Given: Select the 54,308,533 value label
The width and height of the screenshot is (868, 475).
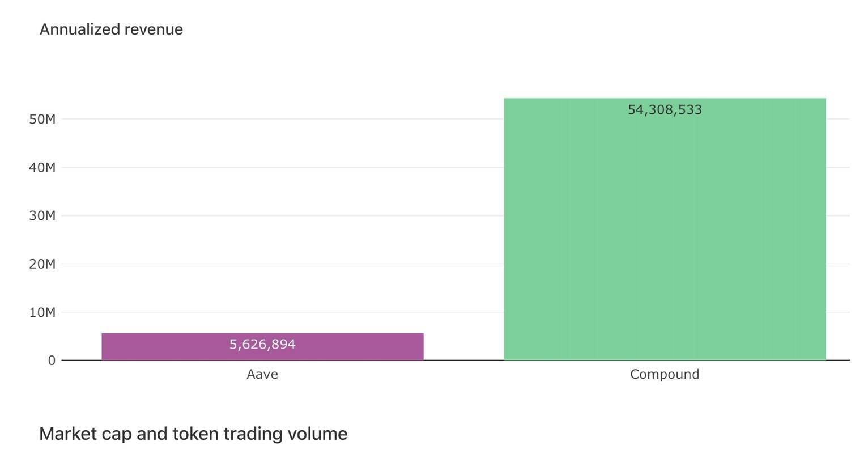Looking at the screenshot, I should [665, 110].
